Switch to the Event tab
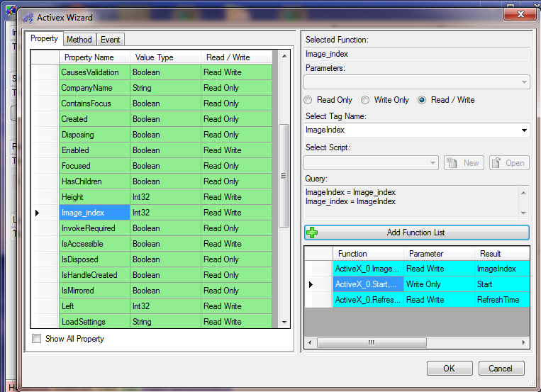Viewport: 541px width, 392px height. 110,40
